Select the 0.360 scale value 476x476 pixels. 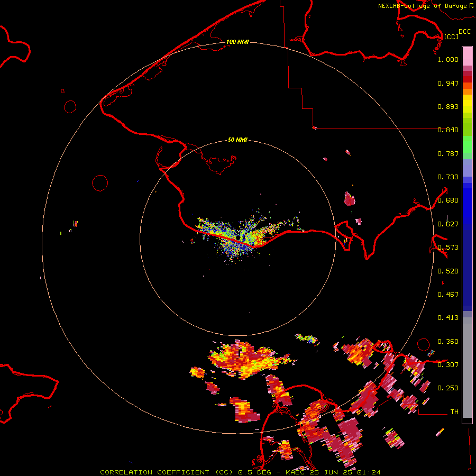click(448, 342)
